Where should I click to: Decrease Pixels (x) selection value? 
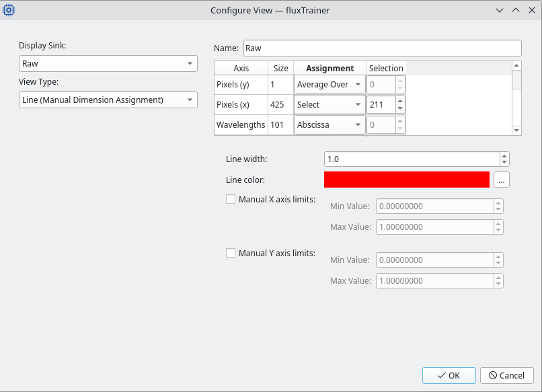[x=400, y=108]
